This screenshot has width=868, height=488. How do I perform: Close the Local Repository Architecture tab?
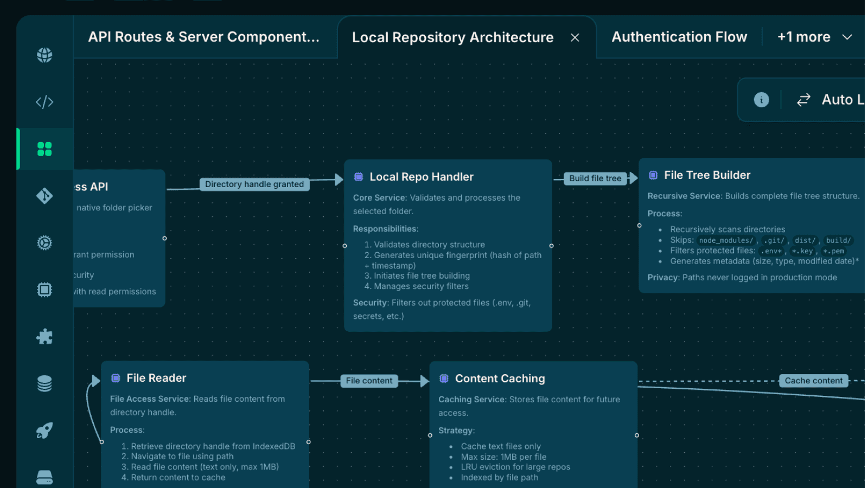[x=575, y=37]
